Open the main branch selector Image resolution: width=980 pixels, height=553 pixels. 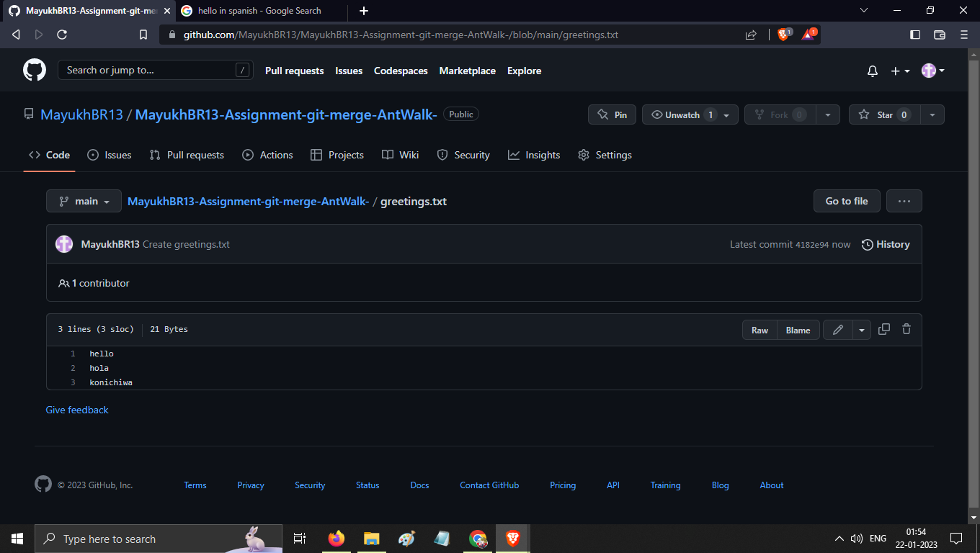point(83,201)
